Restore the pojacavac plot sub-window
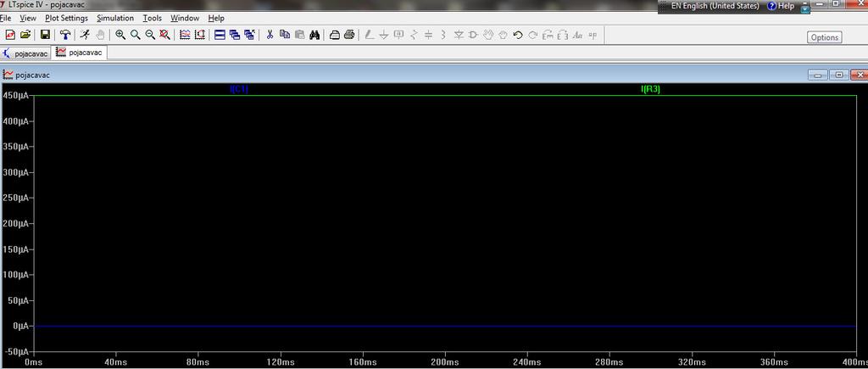Viewport: 868px width, 369px height. pos(839,75)
